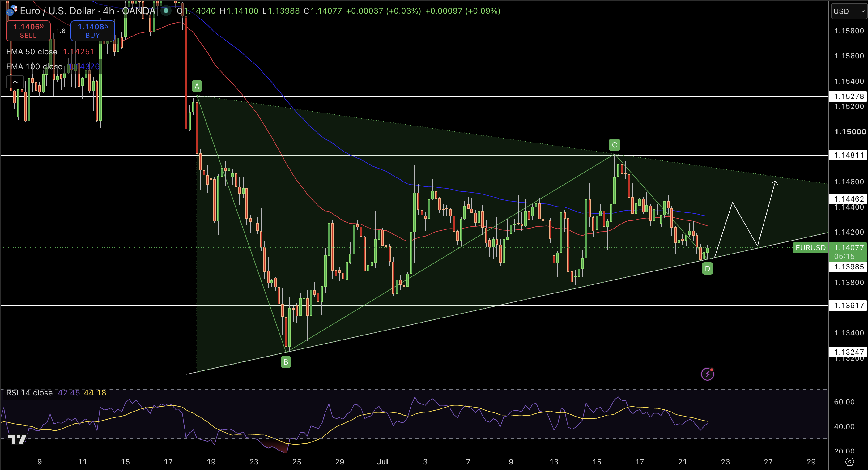Image resolution: width=868 pixels, height=470 pixels.
Task: Click the 1.15278 horizontal line price label
Action: [849, 96]
